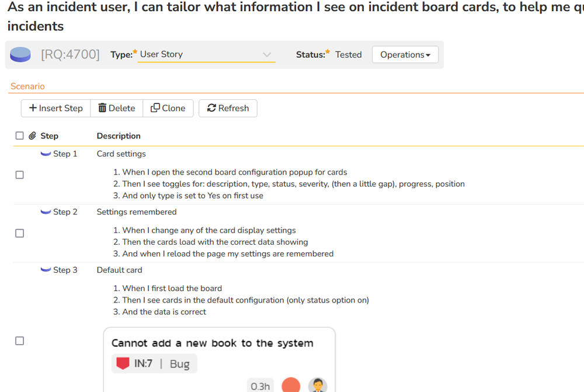Toggle the select-all steps checkbox

[x=19, y=136]
